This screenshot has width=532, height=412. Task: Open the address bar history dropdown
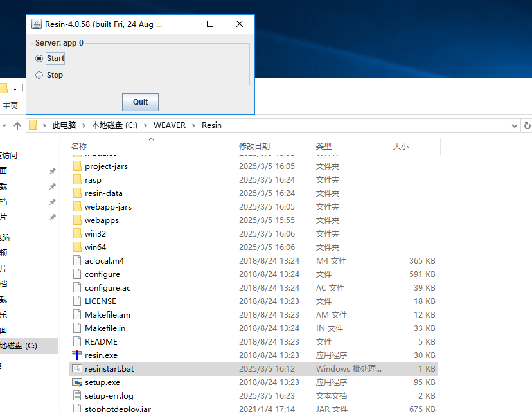pyautogui.click(x=515, y=126)
